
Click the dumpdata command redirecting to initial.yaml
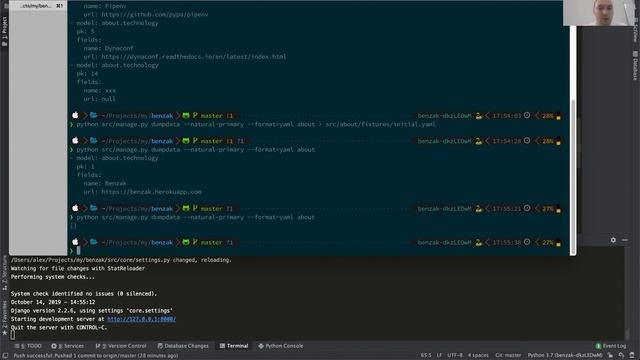pos(256,124)
